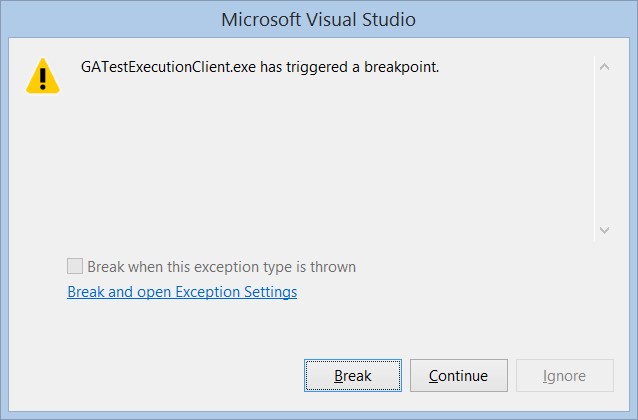638x420 pixels.
Task: Click the upward chevron of the message scrollbar
Action: (x=604, y=67)
